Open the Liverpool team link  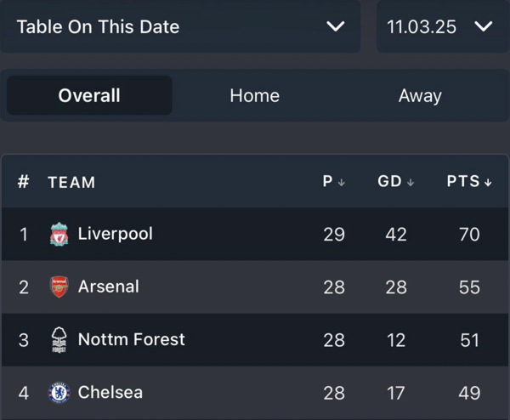[x=115, y=234]
